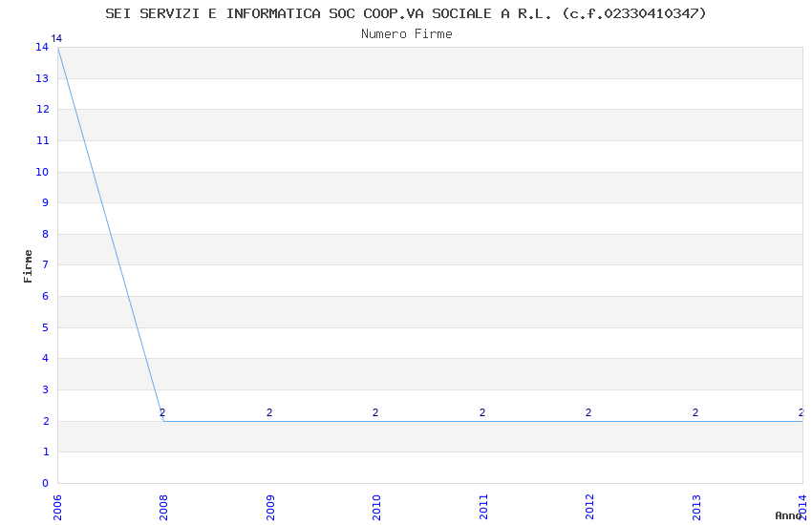Click y-axis tick label 13
812x525 pixels.
click(x=42, y=78)
